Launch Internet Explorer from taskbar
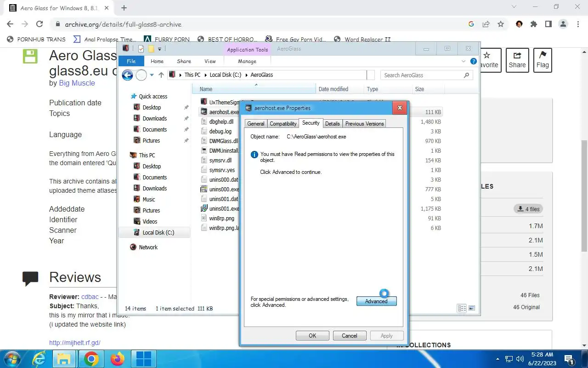 (38, 359)
